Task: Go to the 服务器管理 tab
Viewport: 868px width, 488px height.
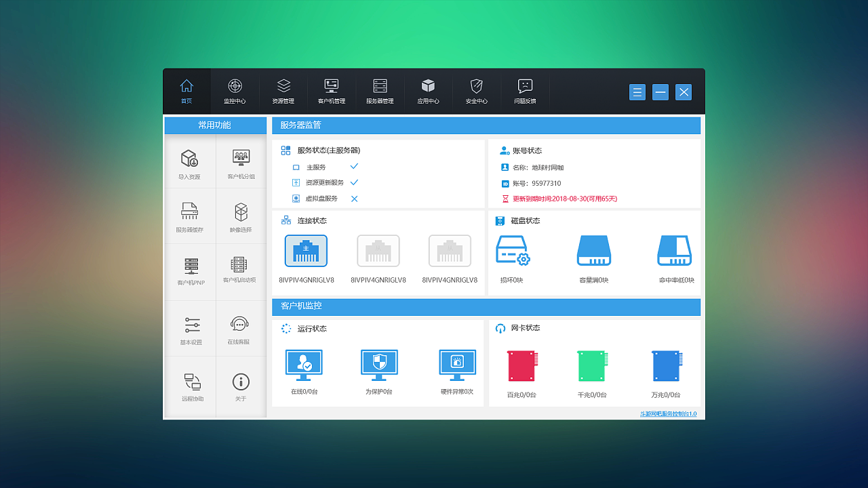Action: (x=380, y=91)
